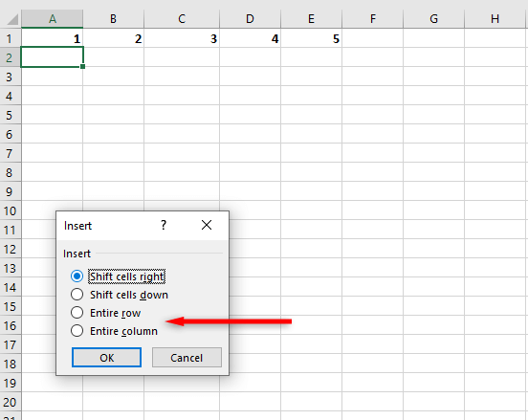The image size is (528, 420).
Task: Click the Select All corner triangle
Action: [x=12, y=19]
